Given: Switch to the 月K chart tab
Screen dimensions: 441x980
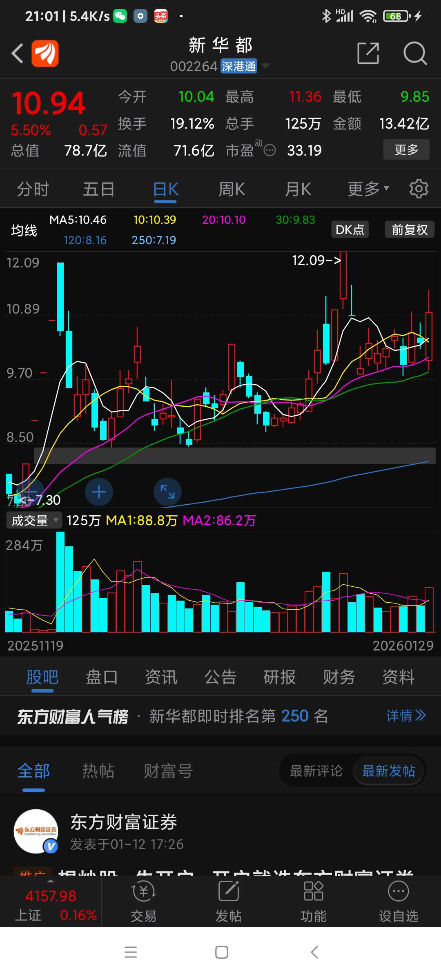Looking at the screenshot, I should pos(298,189).
